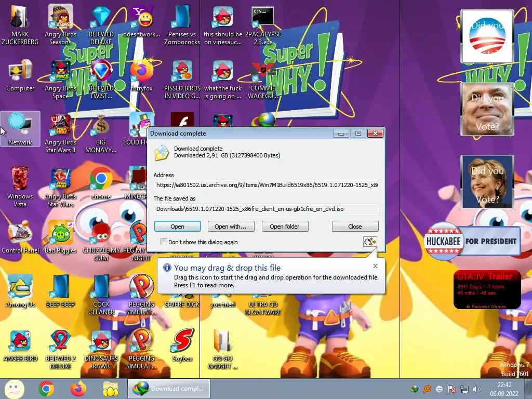The height and width of the screenshot is (399, 532).
Task: Select the BEEP BEEP desktop icon
Action: [60, 291]
